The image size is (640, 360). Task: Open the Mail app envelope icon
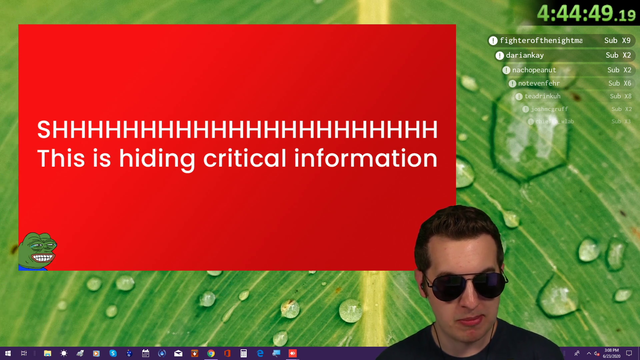point(178,353)
